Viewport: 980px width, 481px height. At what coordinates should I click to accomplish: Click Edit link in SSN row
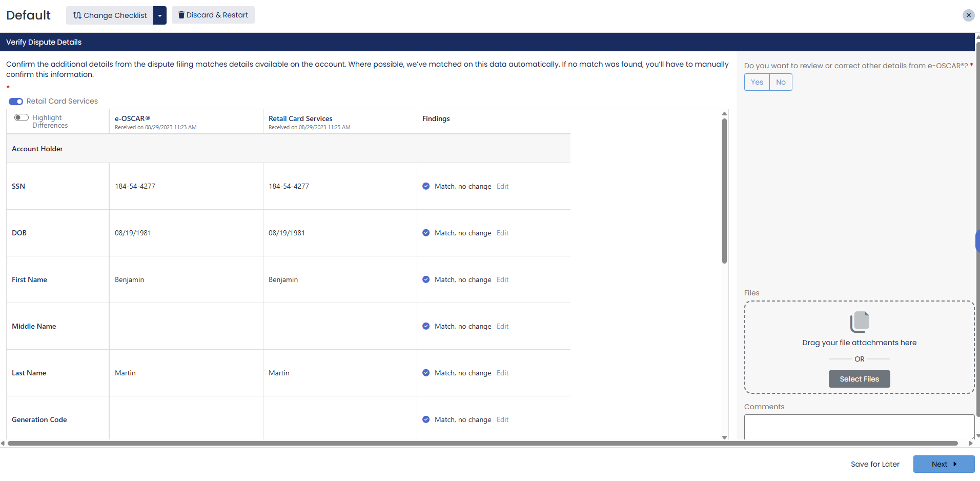point(502,186)
